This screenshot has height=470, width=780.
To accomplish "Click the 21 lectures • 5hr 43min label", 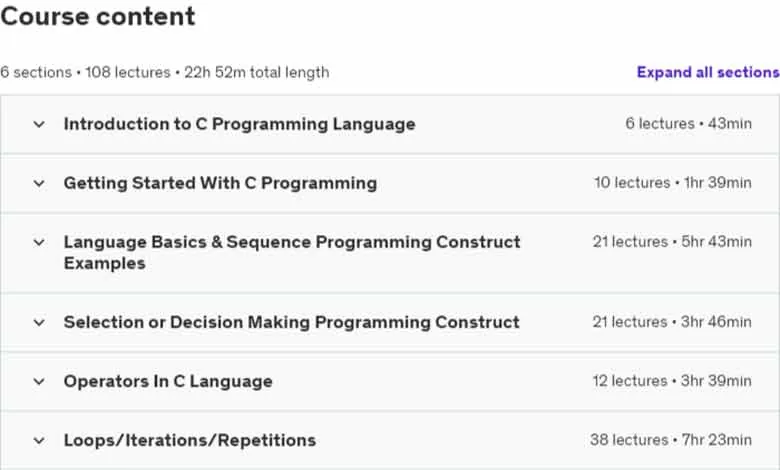I will pyautogui.click(x=672, y=242).
